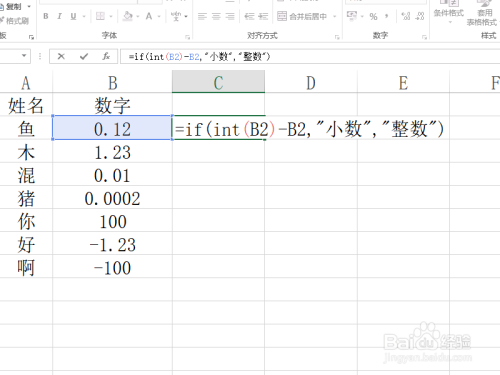The image size is (500, 375).
Task: Click cell with value -100
Action: point(113,268)
